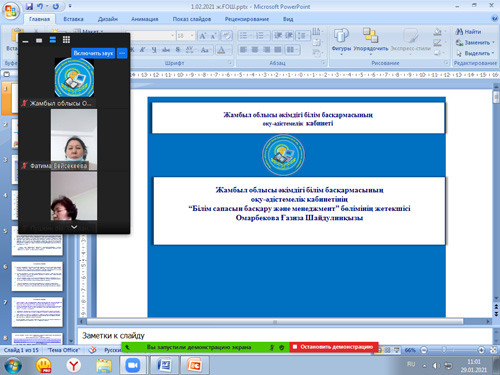Image resolution: width=500 pixels, height=375 pixels.
Task: Save the presentation with the quick access icon
Action: pyautogui.click(x=29, y=6)
